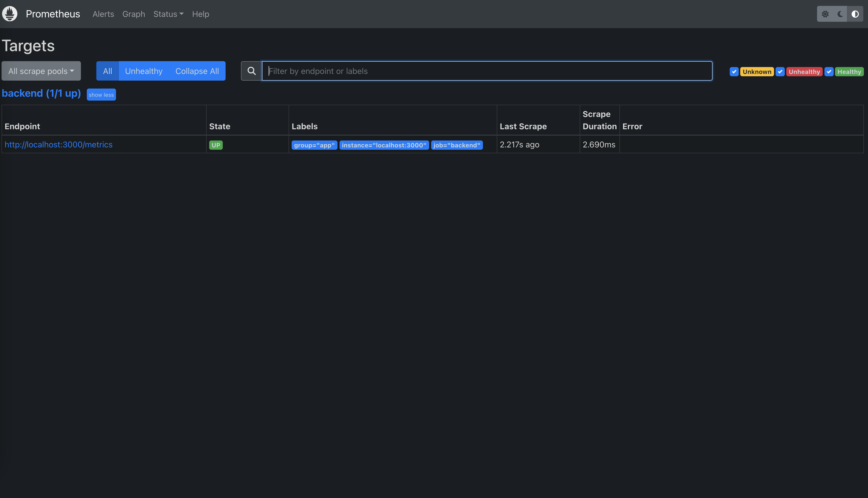This screenshot has width=868, height=498.
Task: Click the http://localhost:3000/metrics endpoint link
Action: [x=58, y=144]
